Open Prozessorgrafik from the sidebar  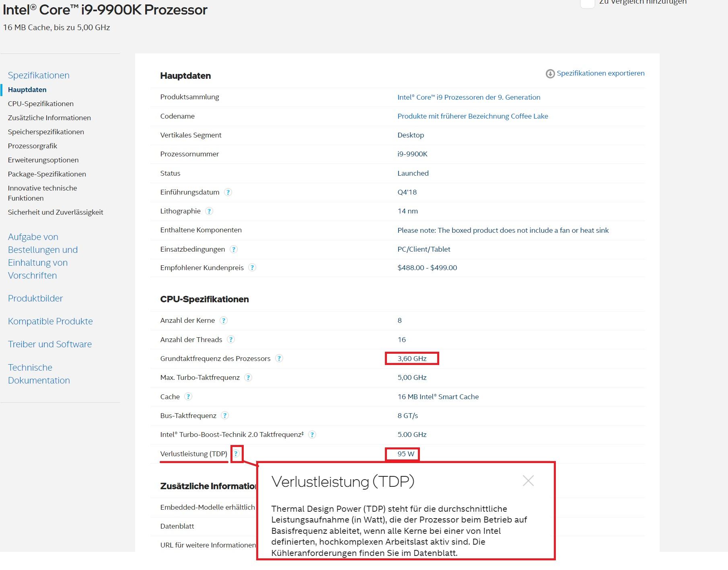(33, 146)
